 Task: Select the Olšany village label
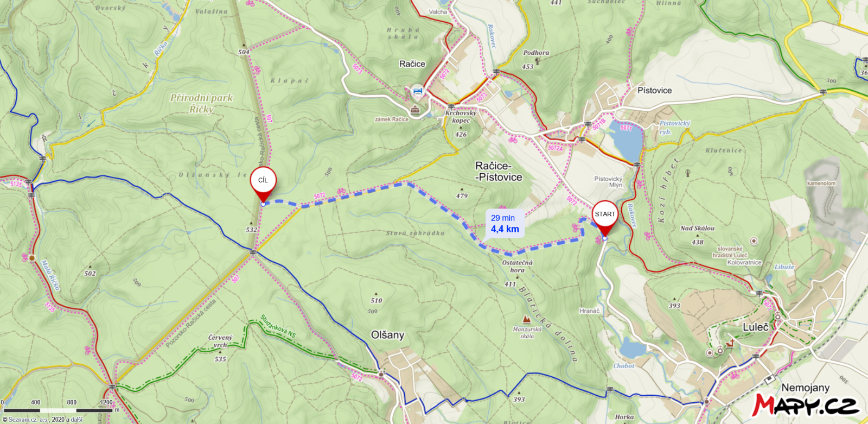pos(387,335)
